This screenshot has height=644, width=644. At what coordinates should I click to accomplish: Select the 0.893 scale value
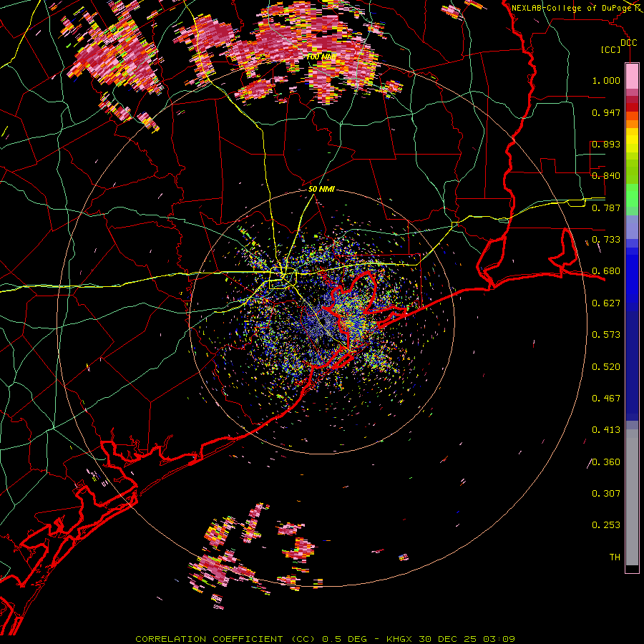click(606, 144)
